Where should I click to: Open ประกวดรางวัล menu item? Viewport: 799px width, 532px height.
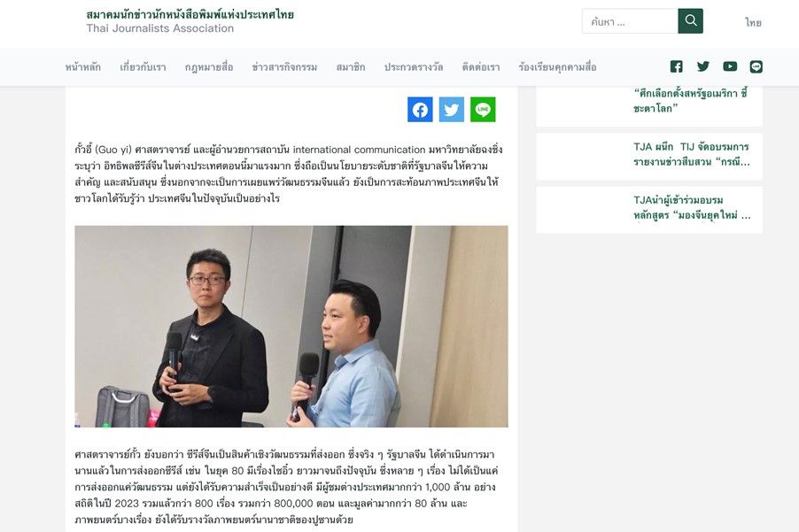(414, 67)
